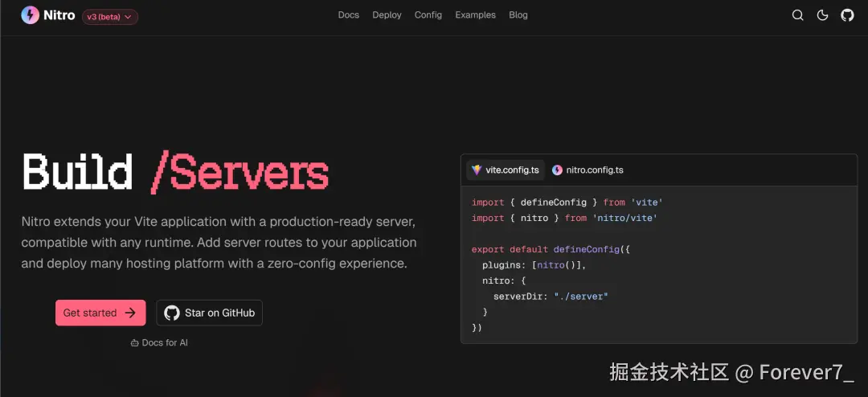Select the vite.config.ts tab
Viewport: 868px width, 397px height.
pyautogui.click(x=506, y=170)
